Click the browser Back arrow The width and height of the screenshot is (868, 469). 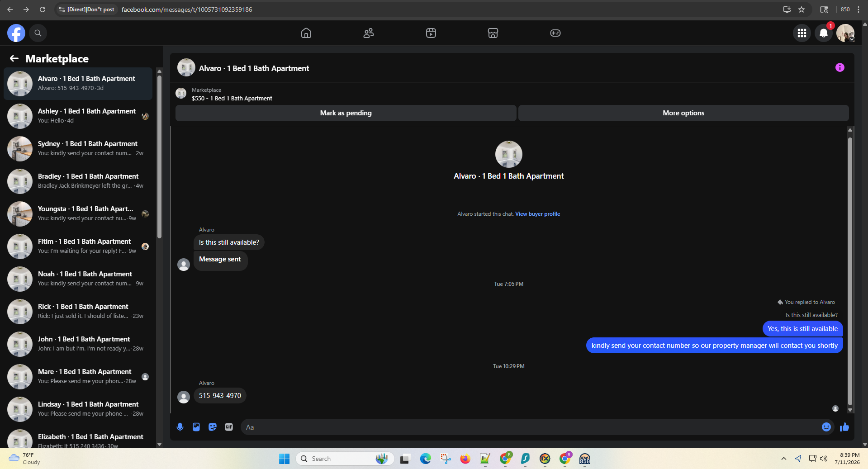(x=10, y=9)
